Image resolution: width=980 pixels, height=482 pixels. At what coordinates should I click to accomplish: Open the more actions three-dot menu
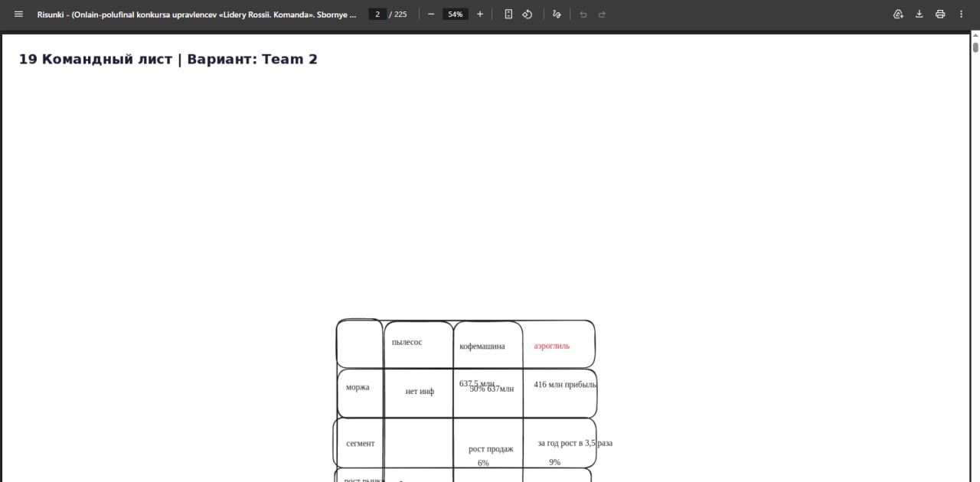pyautogui.click(x=962, y=14)
